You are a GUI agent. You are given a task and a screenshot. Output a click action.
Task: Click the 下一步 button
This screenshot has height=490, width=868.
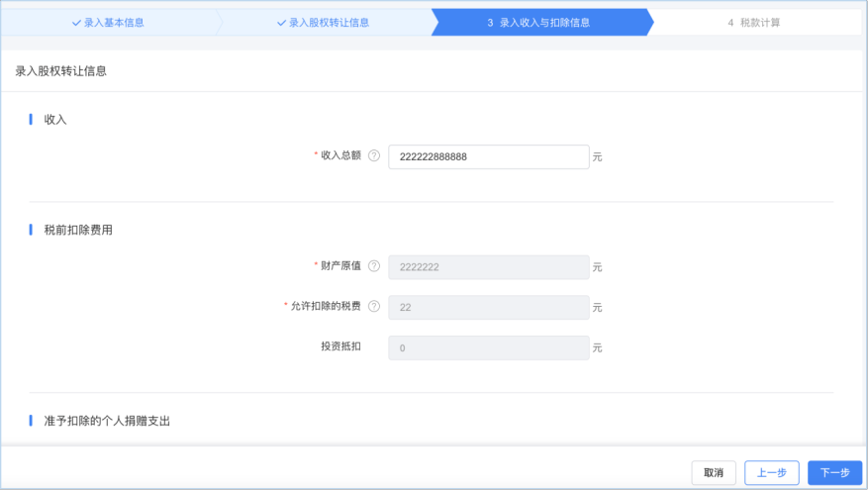(x=834, y=473)
